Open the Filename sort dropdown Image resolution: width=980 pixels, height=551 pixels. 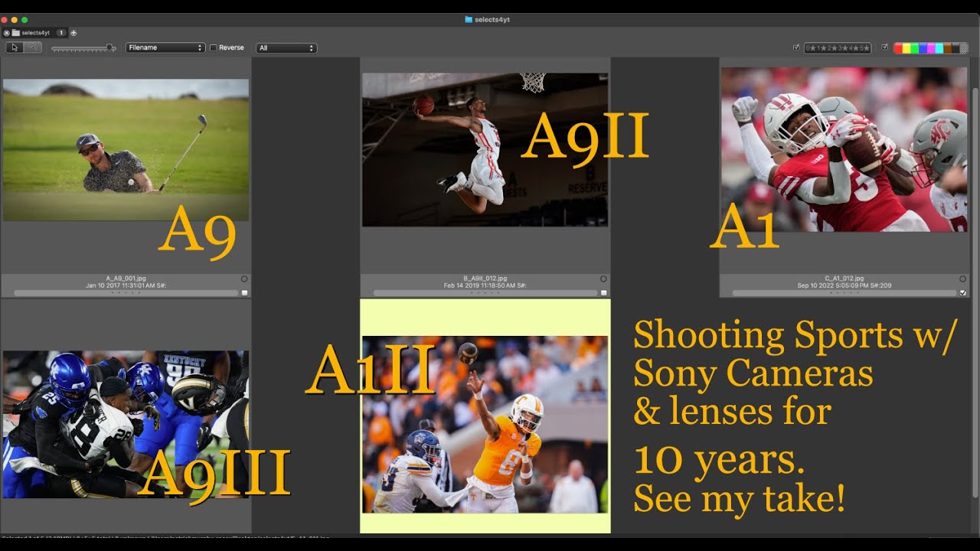pyautogui.click(x=165, y=47)
